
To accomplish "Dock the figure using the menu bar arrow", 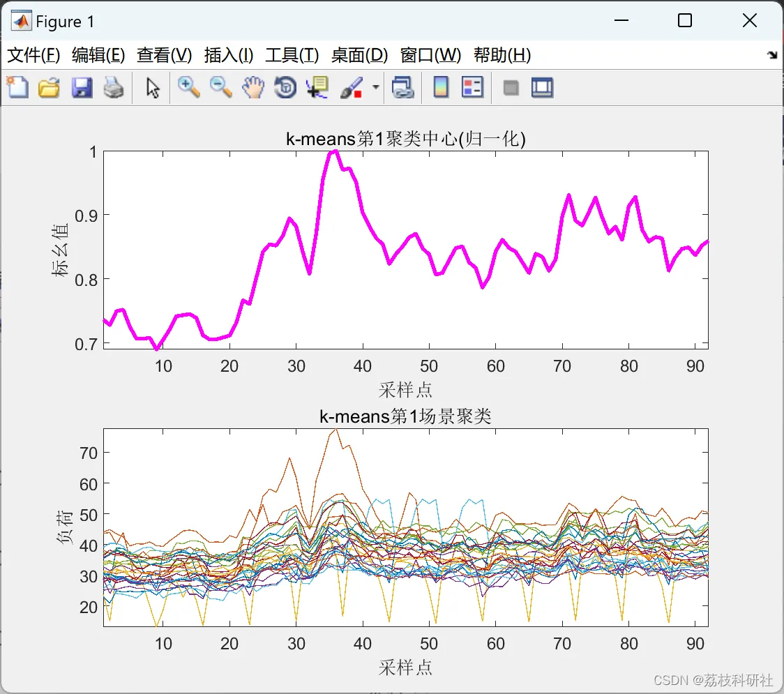I will point(773,55).
